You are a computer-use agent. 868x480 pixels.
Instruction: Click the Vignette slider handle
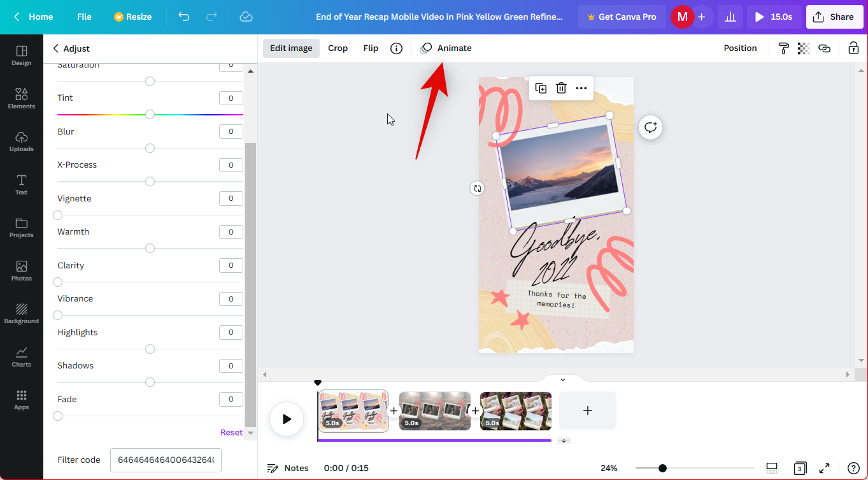(x=57, y=215)
